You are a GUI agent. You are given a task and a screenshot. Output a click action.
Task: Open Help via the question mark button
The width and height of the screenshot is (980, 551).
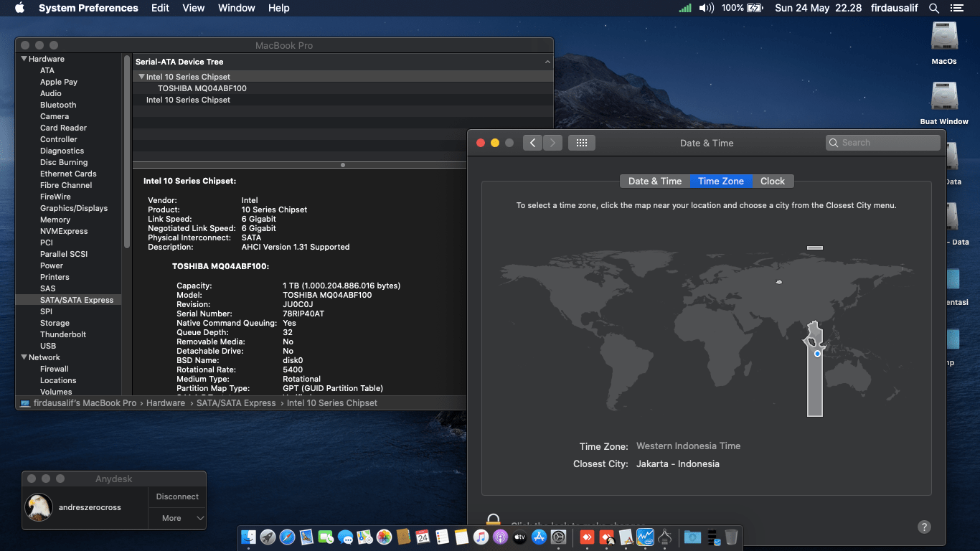tap(923, 527)
